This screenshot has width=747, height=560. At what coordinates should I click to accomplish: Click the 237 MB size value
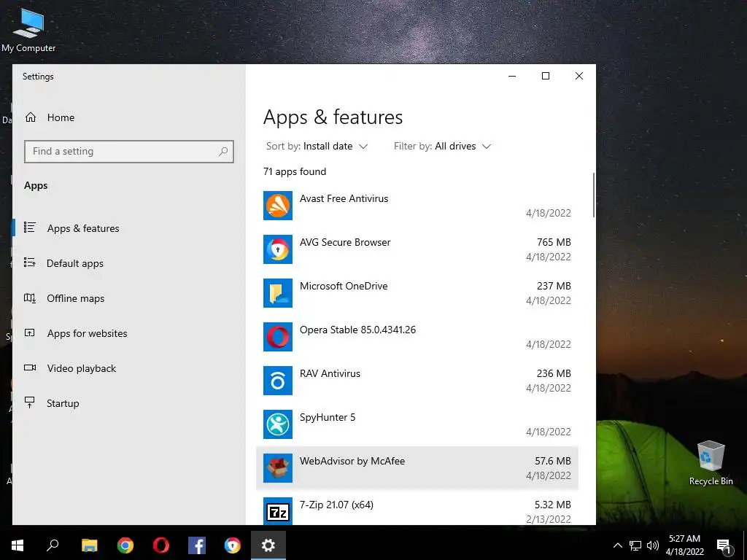(554, 286)
